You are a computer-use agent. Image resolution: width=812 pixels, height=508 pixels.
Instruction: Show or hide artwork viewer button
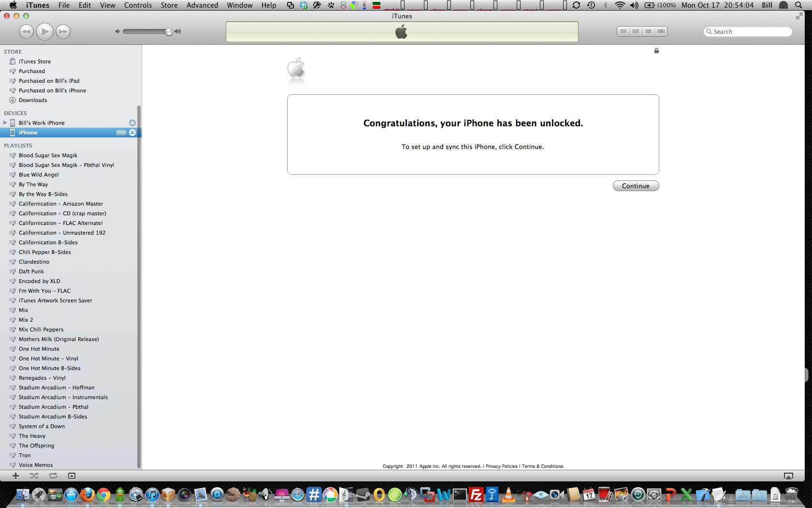pyautogui.click(x=72, y=476)
